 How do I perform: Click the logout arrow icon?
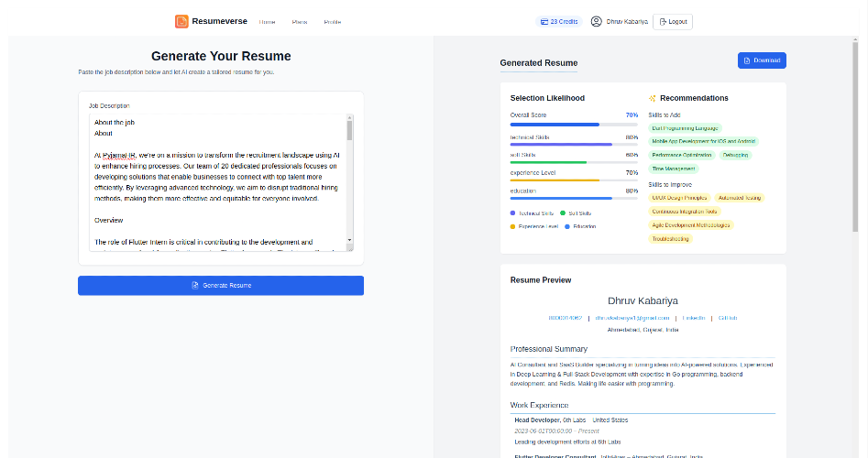pos(663,22)
